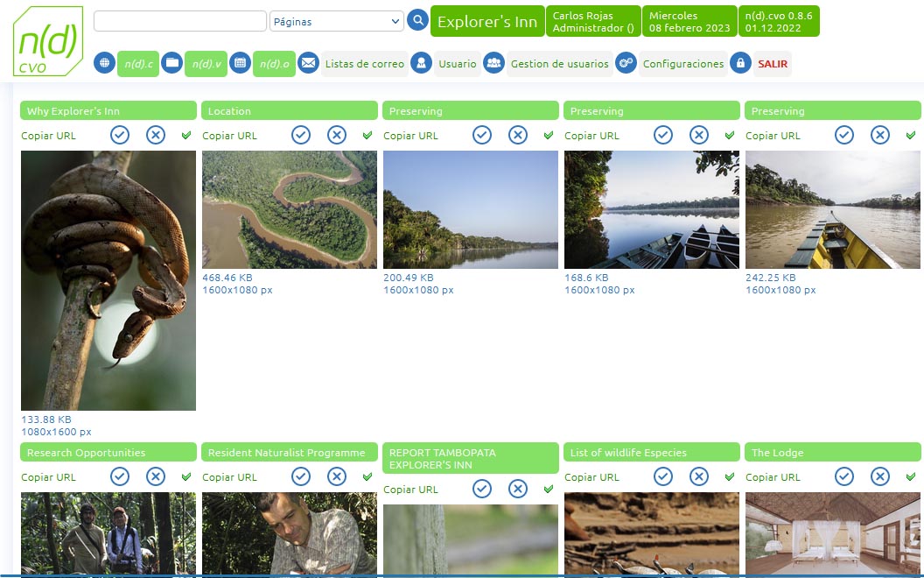Go to Usuario section

pyautogui.click(x=458, y=64)
